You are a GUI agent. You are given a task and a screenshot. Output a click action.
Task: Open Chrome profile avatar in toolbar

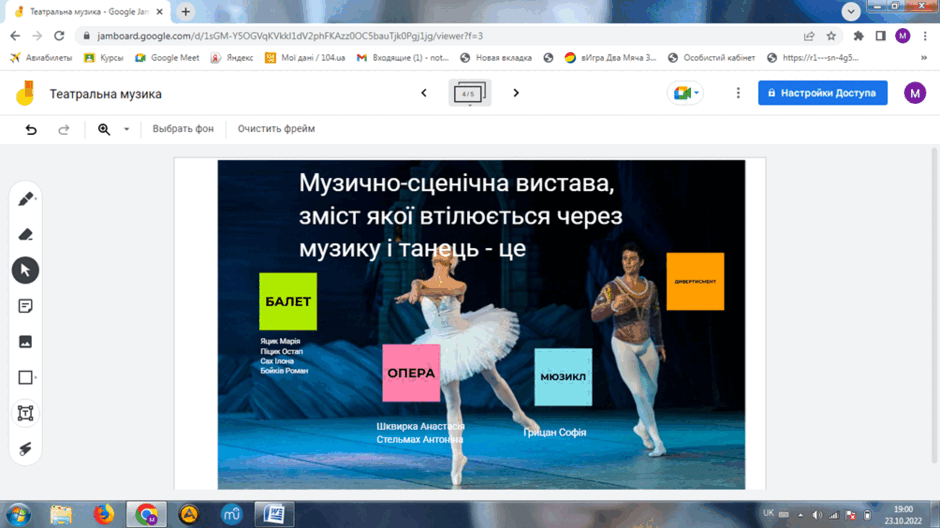(902, 36)
